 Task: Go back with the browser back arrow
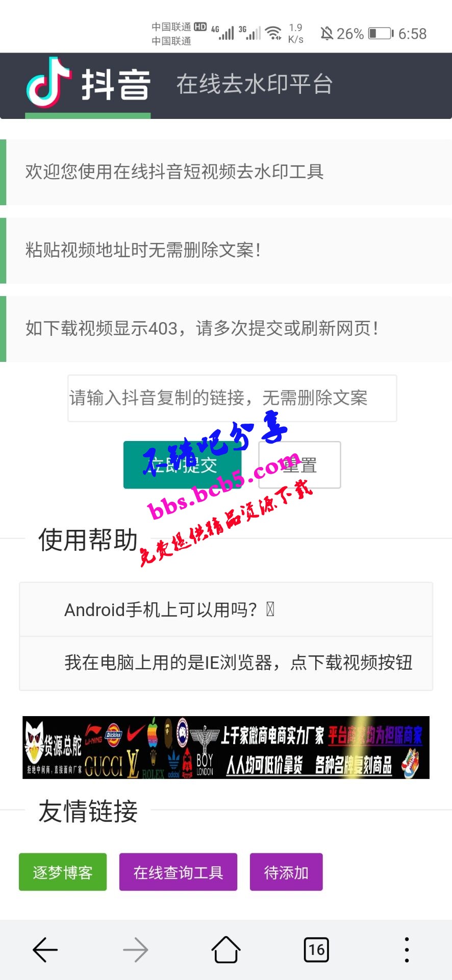pyautogui.click(x=45, y=950)
